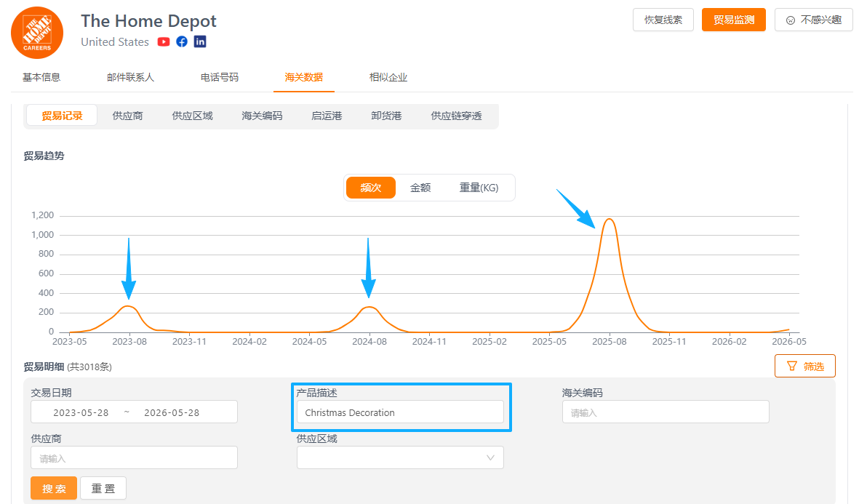Switch chart metric to 重量(KG)
859x504 pixels.
[479, 188]
